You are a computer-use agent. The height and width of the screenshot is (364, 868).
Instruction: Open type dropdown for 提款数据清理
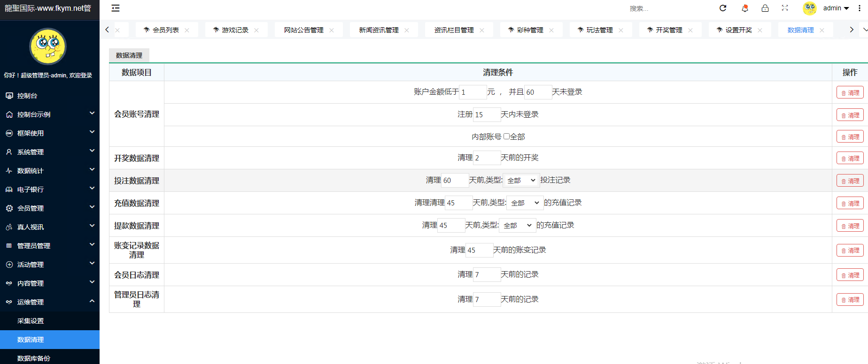click(x=518, y=226)
